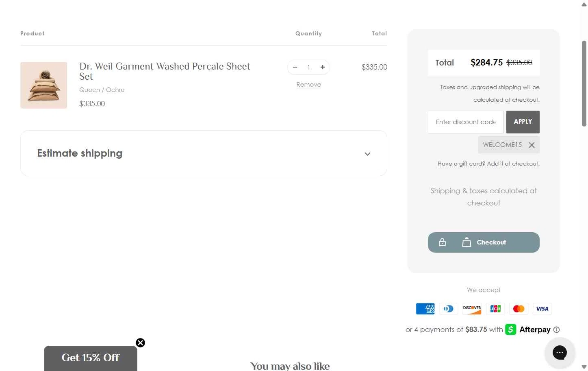Click the Queen / Ochre variant text
Image resolution: width=588 pixels, height=371 pixels.
102,90
